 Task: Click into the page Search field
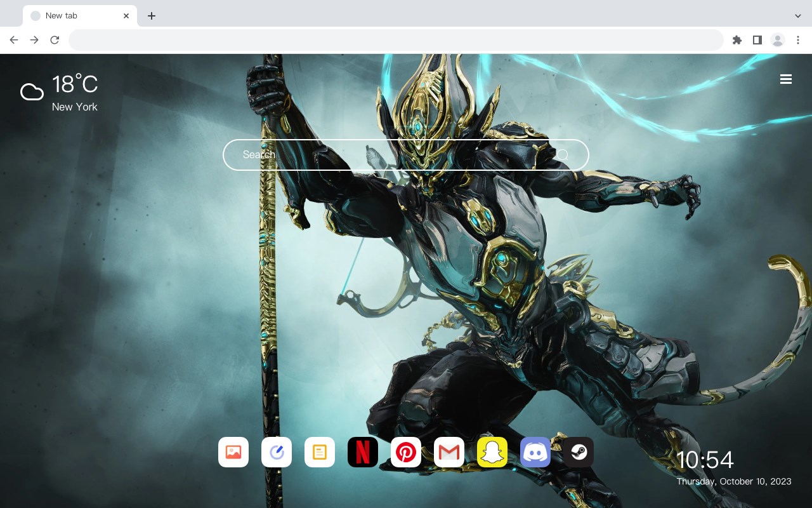coord(406,155)
